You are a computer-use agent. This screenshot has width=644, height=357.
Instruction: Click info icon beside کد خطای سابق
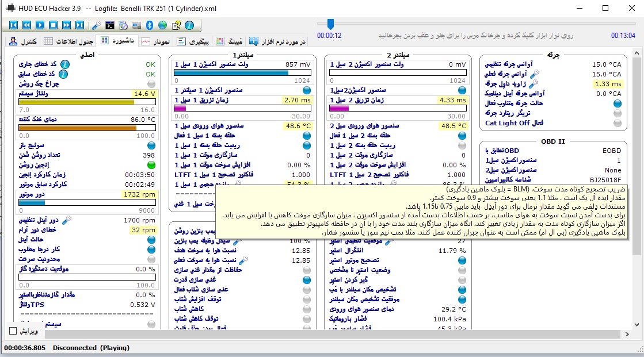pos(63,74)
